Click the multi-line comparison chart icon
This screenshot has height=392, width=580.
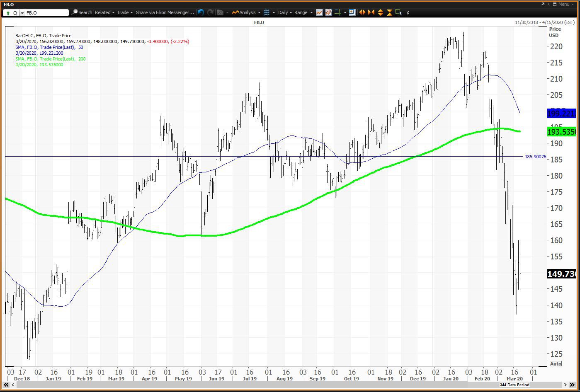coord(328,12)
